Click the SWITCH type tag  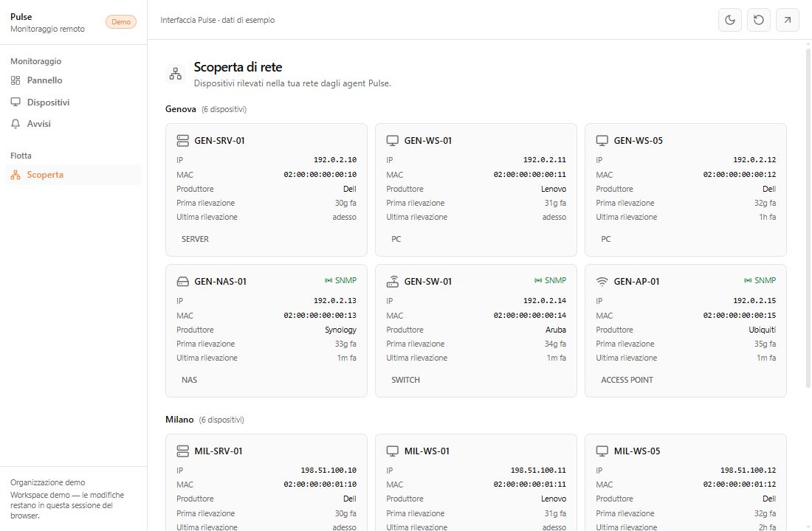point(405,380)
